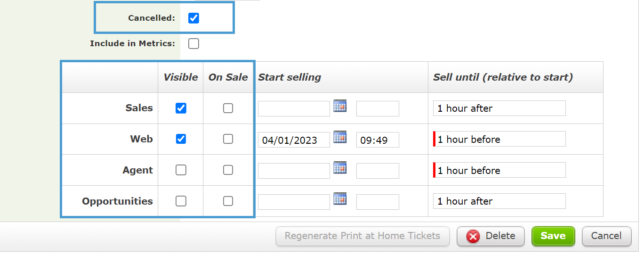Viewport: 644px width, 256px height.
Task: Click the Save button
Action: 553,236
